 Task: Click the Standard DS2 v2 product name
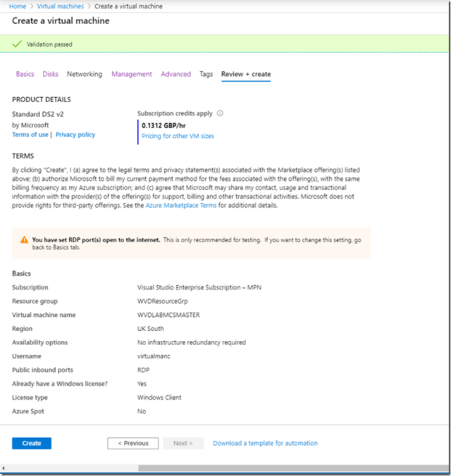pos(37,114)
